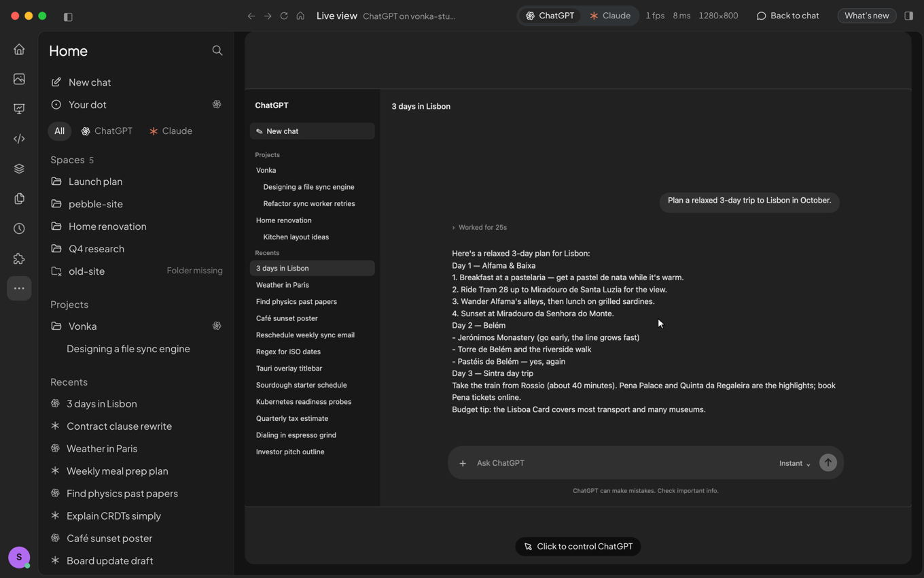Click to control ChatGPT button
The width and height of the screenshot is (924, 578).
pyautogui.click(x=577, y=546)
